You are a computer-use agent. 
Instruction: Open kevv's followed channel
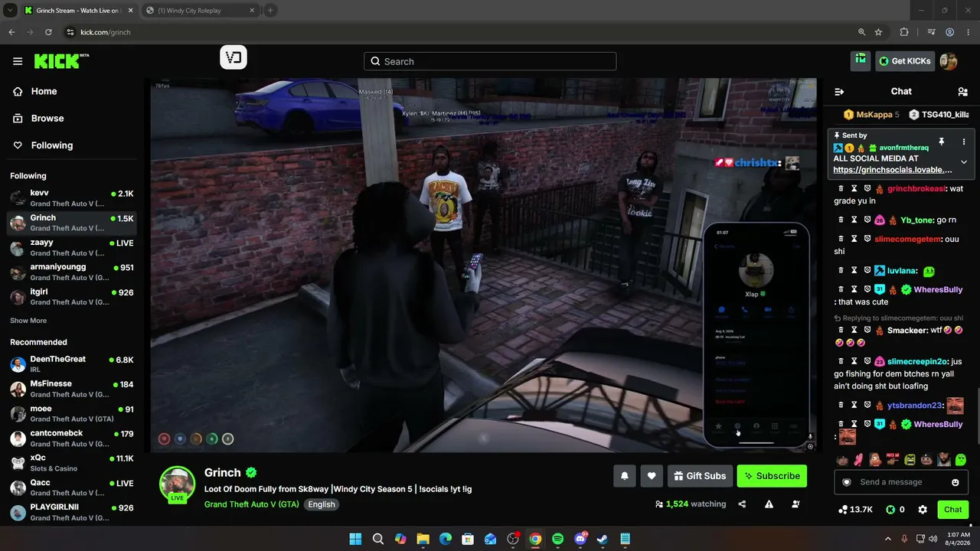pyautogui.click(x=72, y=197)
